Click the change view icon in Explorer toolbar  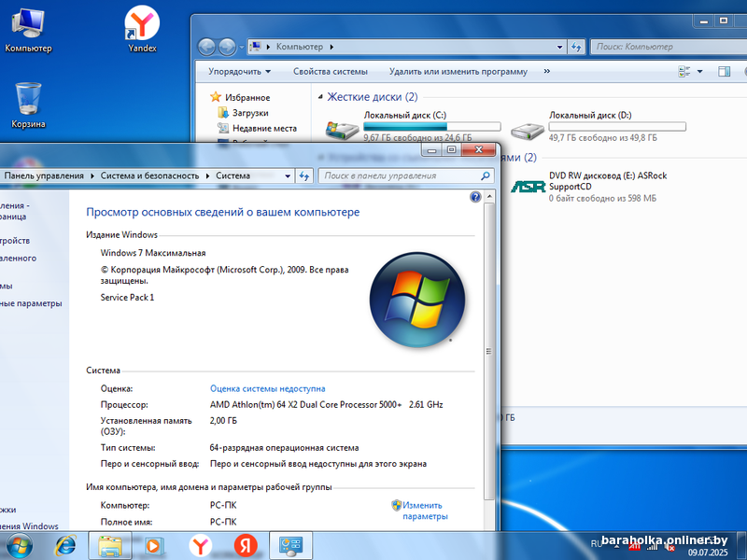tap(684, 72)
